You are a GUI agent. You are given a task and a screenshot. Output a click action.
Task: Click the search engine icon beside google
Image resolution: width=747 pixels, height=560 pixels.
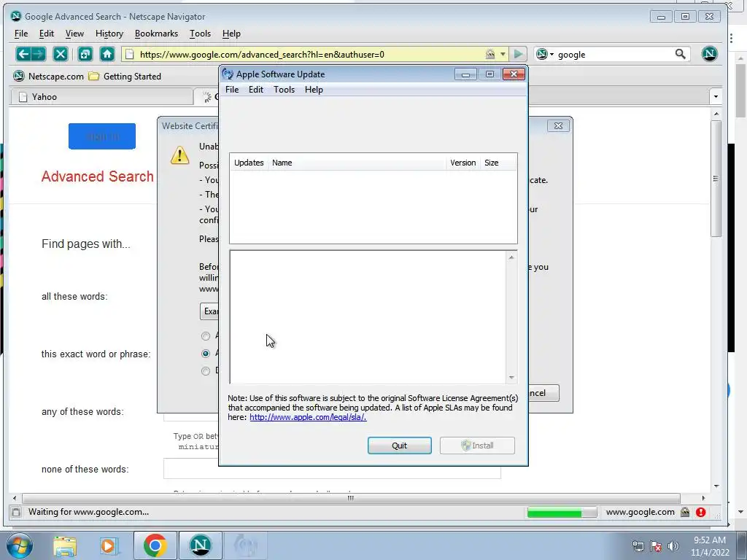pyautogui.click(x=542, y=54)
